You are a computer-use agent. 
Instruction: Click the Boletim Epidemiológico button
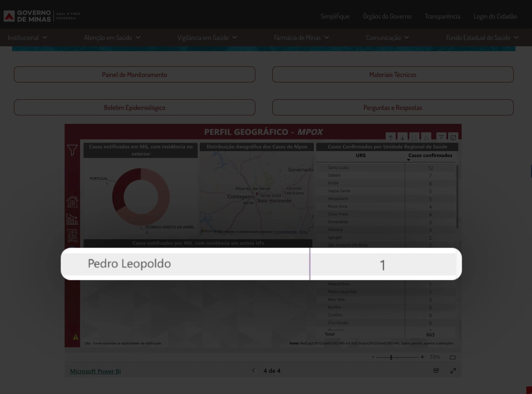(x=134, y=108)
